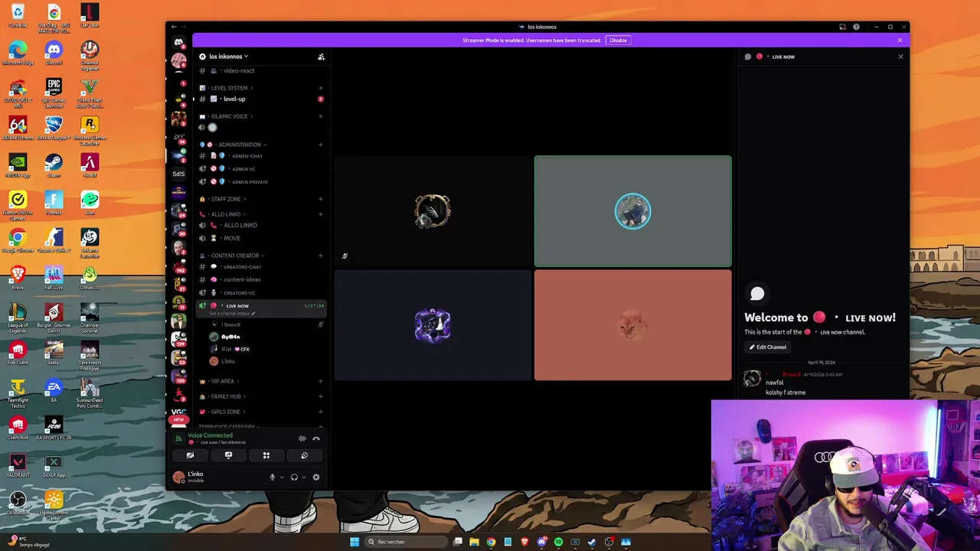Open the invite members icon beside the server name
Screen dimensions: 980x551
321,57
